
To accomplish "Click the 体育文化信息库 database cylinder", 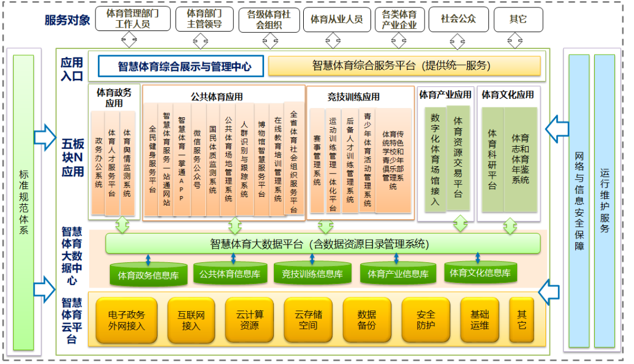I will 480,273.
